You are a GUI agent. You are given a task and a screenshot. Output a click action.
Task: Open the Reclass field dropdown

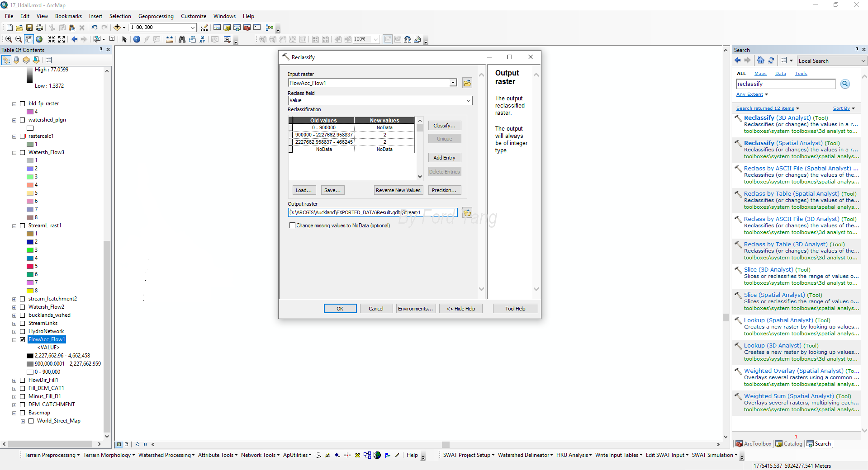point(468,100)
